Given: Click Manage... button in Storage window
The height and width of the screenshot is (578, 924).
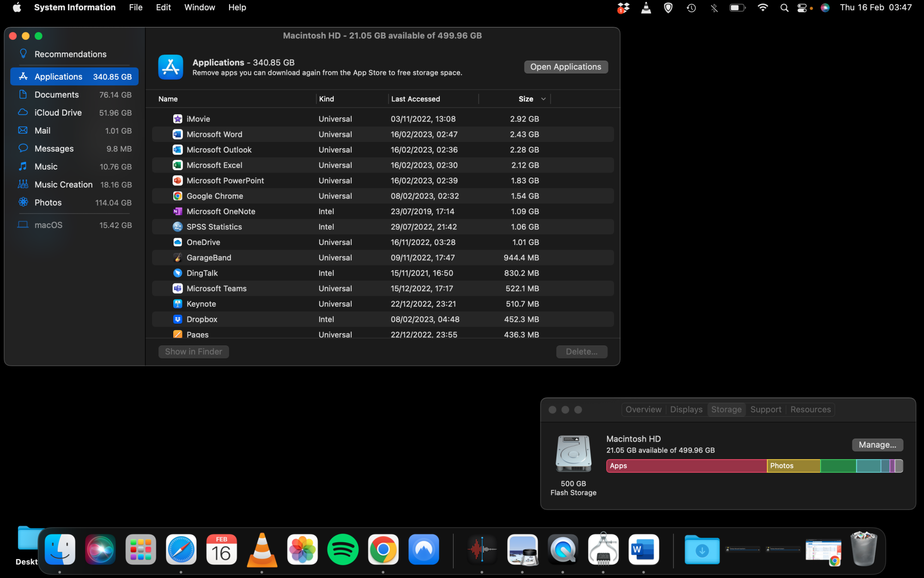Looking at the screenshot, I should click(877, 445).
